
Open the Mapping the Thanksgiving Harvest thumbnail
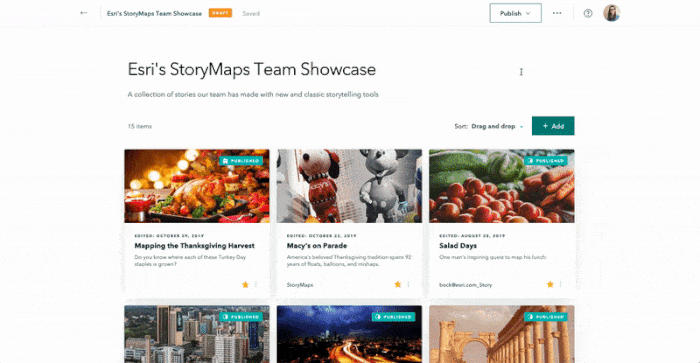coord(197,186)
